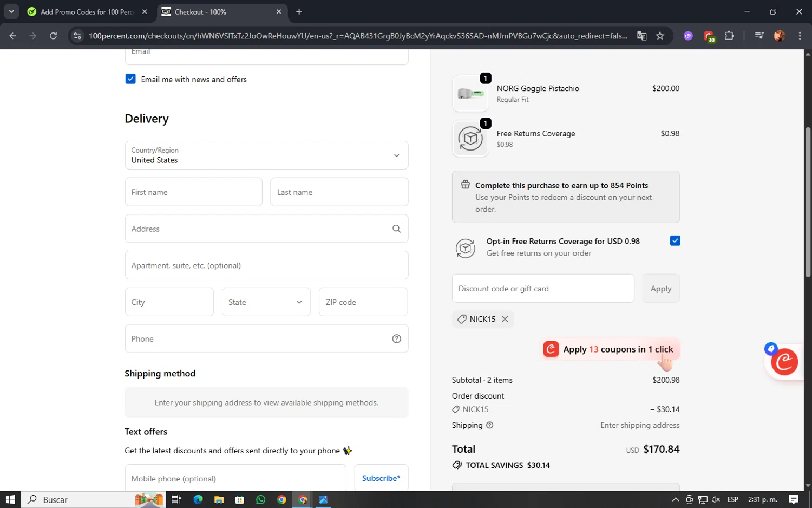Click the phone field help icon
Screen dimensions: 812x508
pos(396,338)
